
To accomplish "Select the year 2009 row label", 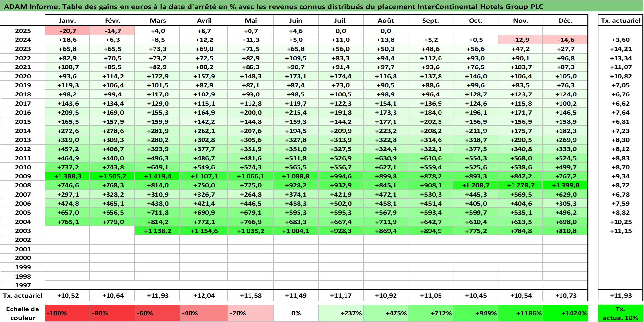I will click(x=23, y=176).
